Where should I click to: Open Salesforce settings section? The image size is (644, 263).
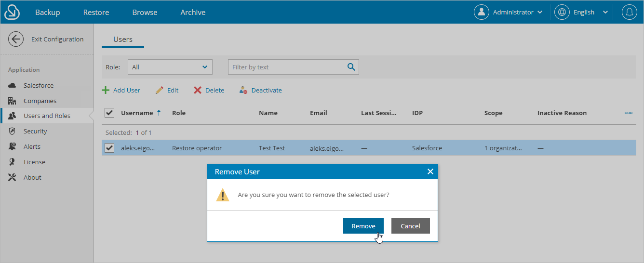(39, 85)
